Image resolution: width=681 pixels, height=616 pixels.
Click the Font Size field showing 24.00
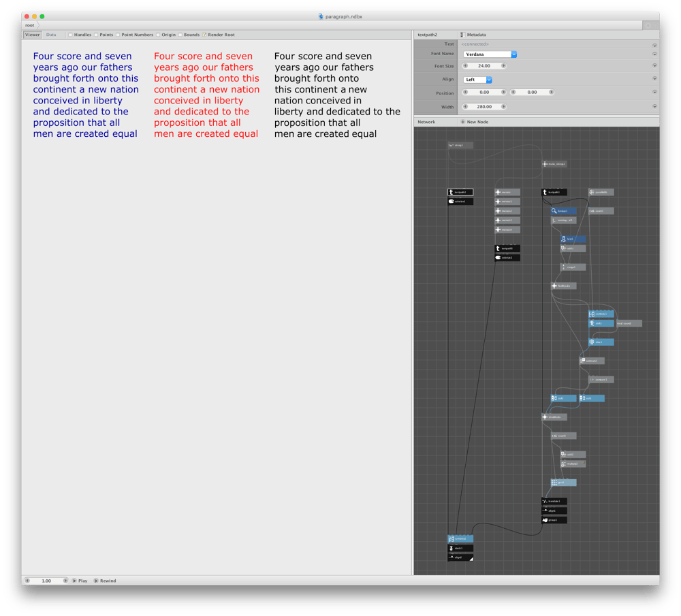pos(484,66)
